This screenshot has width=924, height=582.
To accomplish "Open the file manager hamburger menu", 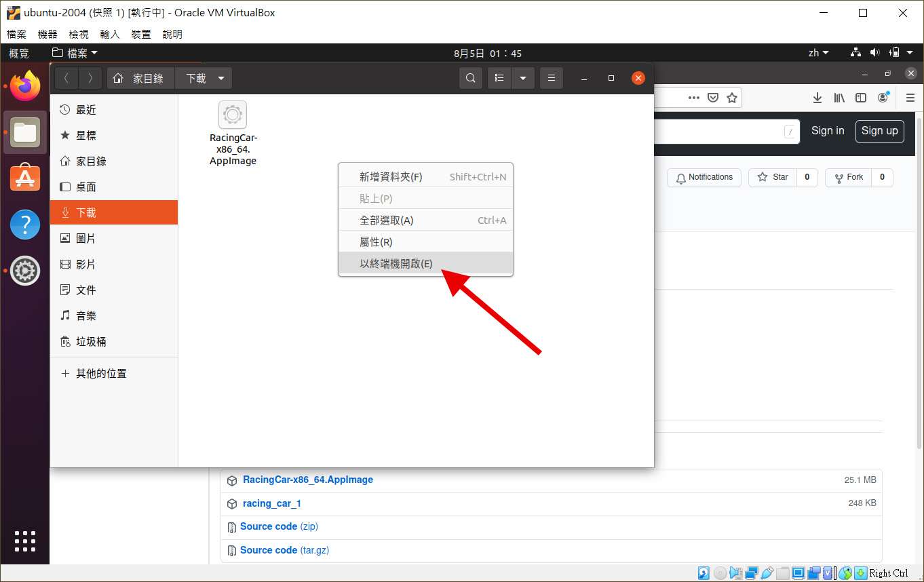I will [x=551, y=79].
